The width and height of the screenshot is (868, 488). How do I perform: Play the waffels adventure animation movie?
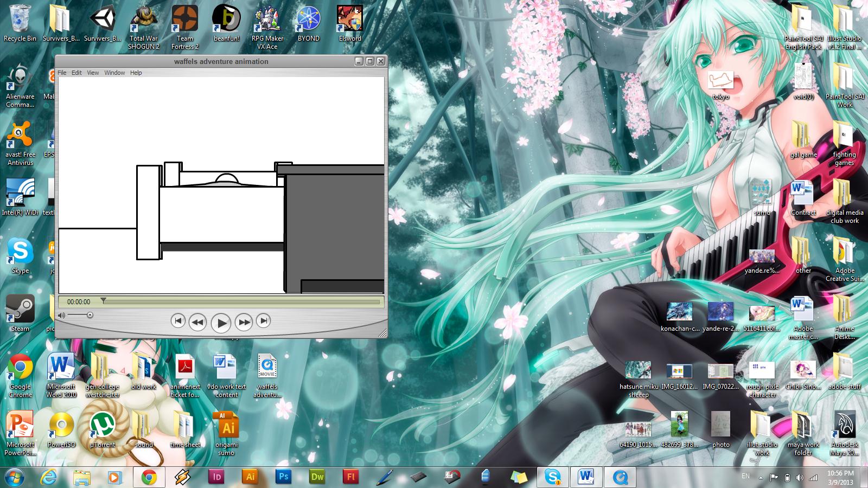pos(221,323)
